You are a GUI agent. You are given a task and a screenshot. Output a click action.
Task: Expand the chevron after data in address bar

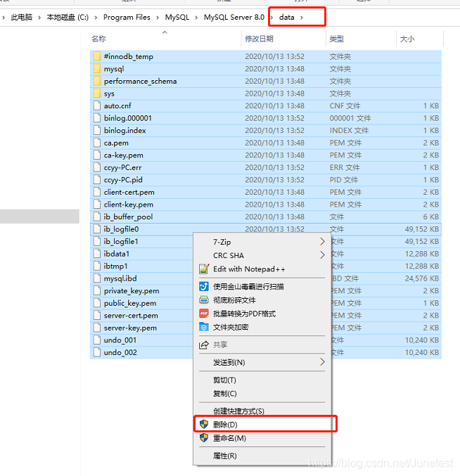tap(302, 18)
